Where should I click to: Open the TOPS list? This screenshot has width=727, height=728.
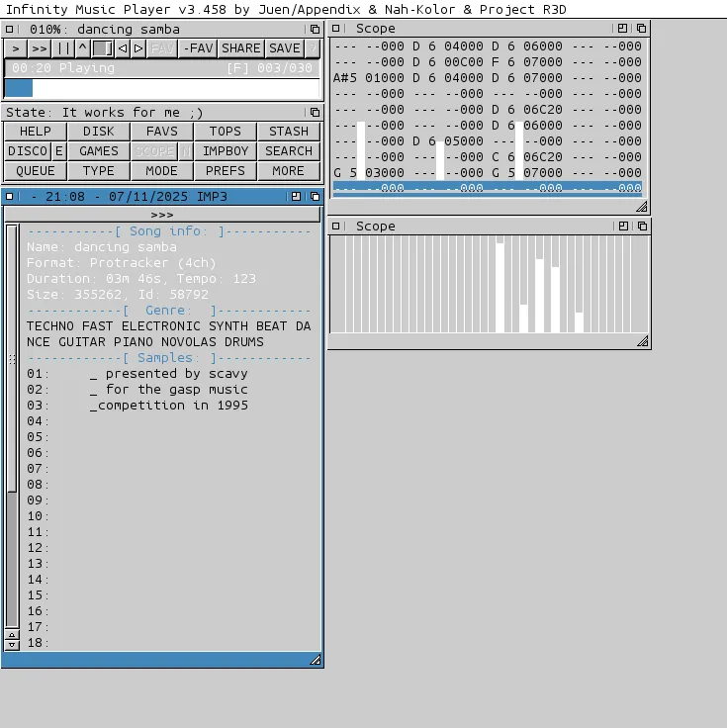(226, 132)
